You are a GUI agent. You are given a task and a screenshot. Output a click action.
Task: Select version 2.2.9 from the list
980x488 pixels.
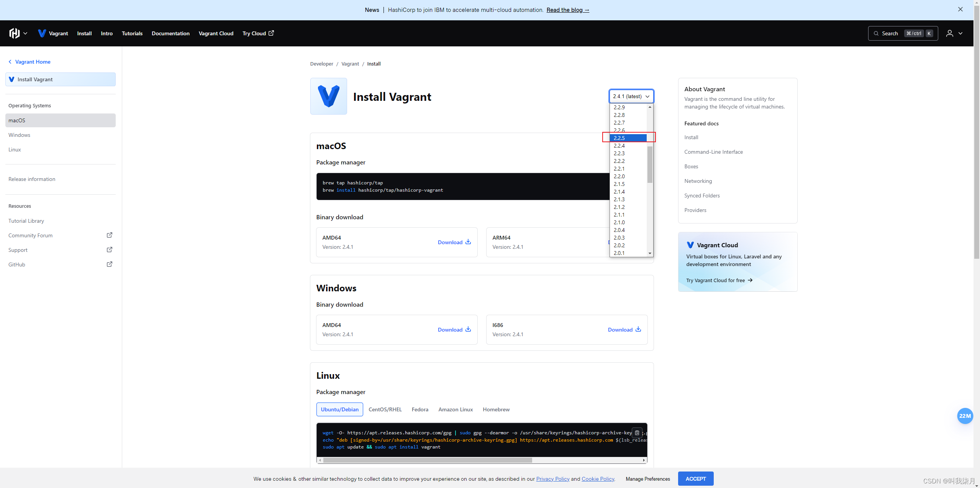point(628,107)
